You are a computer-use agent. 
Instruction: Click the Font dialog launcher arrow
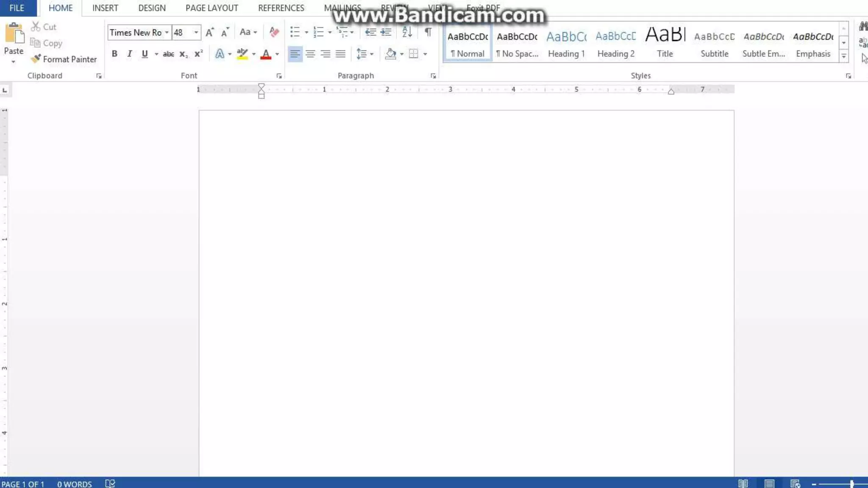(279, 76)
